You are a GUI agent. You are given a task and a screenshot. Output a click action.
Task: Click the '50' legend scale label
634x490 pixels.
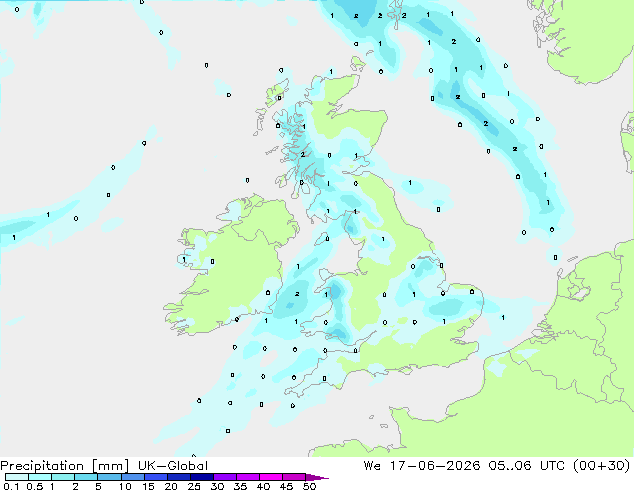[309, 486]
